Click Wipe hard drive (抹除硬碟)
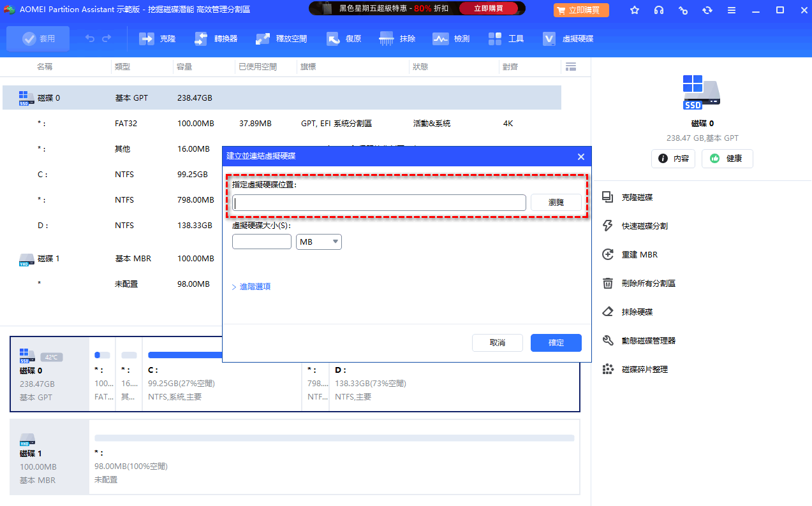 (x=628, y=312)
